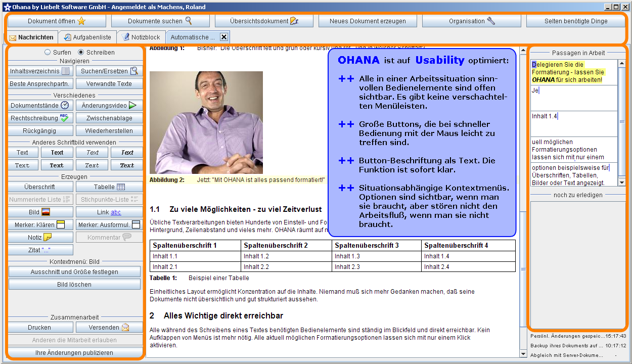
Task: Click 'Ihre Änderungen publizieren' button
Action: pos(74,353)
